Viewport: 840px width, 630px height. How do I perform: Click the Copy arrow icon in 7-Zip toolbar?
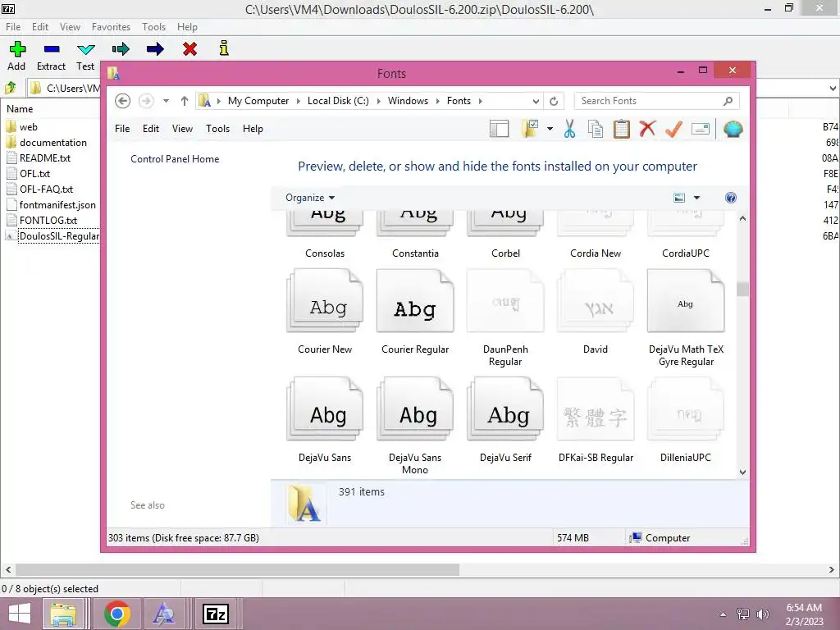point(121,49)
